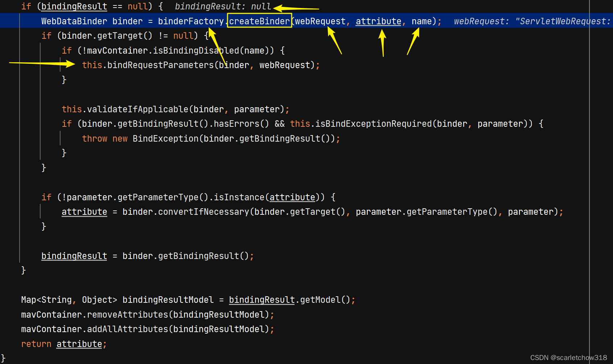Click the underlined bindingResult variable

(74, 7)
